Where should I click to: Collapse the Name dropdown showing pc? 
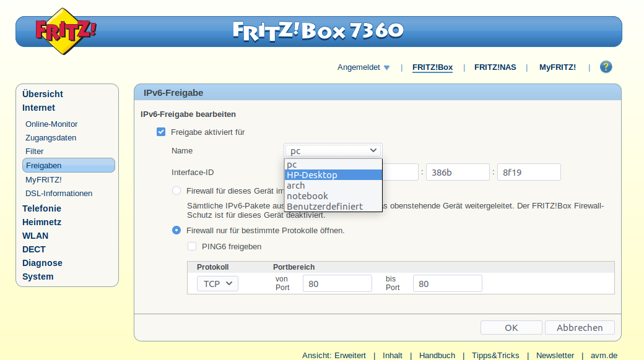(333, 151)
